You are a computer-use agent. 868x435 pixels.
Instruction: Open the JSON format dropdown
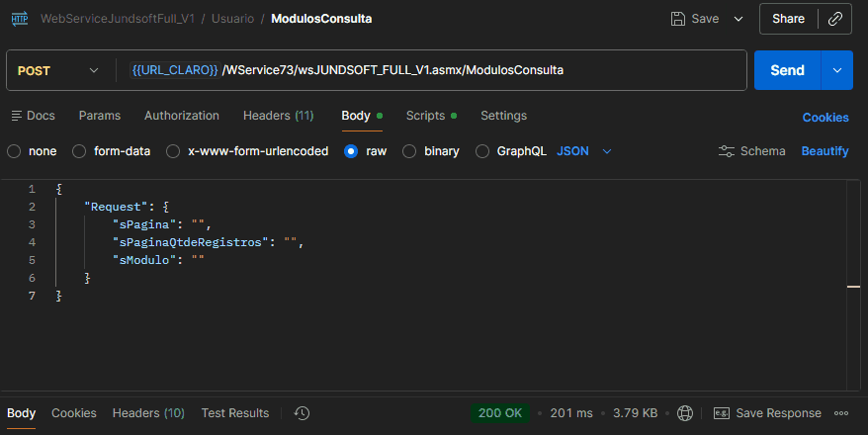click(x=607, y=151)
